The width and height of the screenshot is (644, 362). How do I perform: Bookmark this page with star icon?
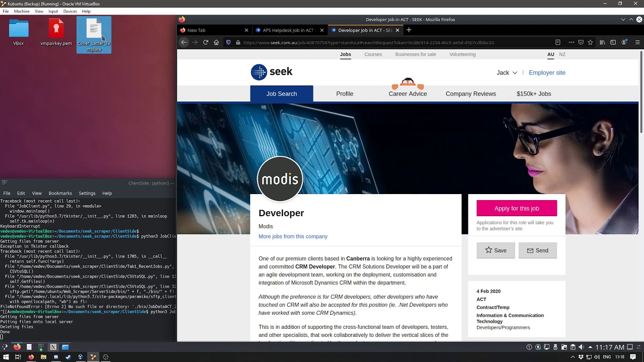(590, 43)
